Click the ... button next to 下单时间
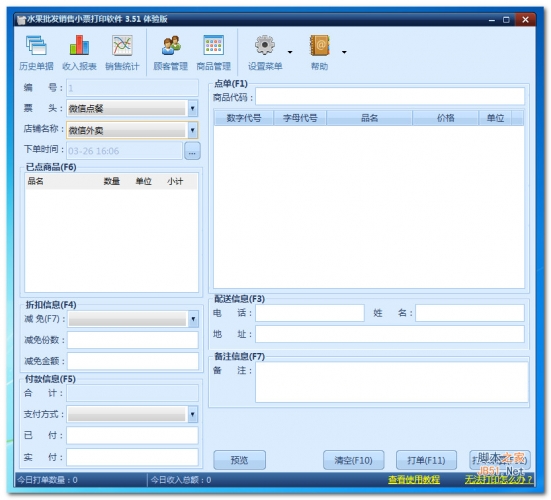The width and height of the screenshot is (551, 500). [192, 151]
